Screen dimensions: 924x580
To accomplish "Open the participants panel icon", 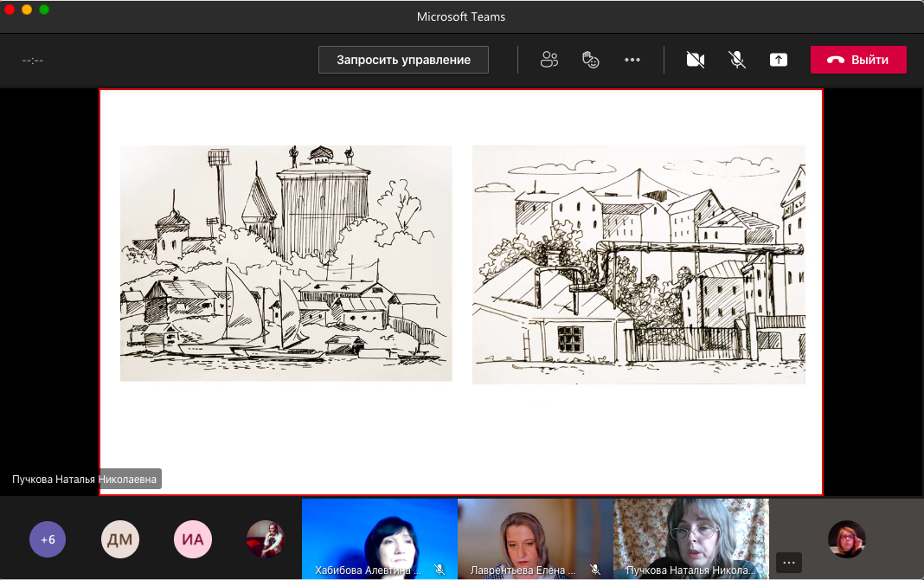I will click(x=549, y=60).
